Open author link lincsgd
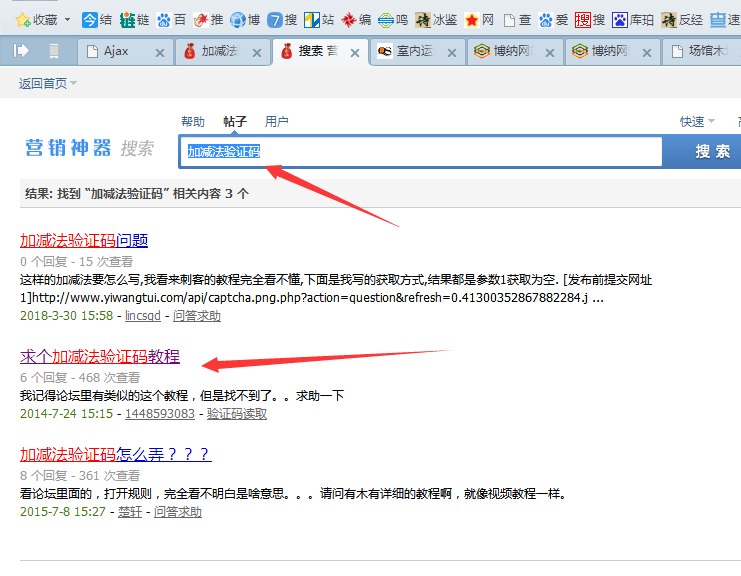Image resolution: width=741 pixels, height=576 pixels. [143, 316]
